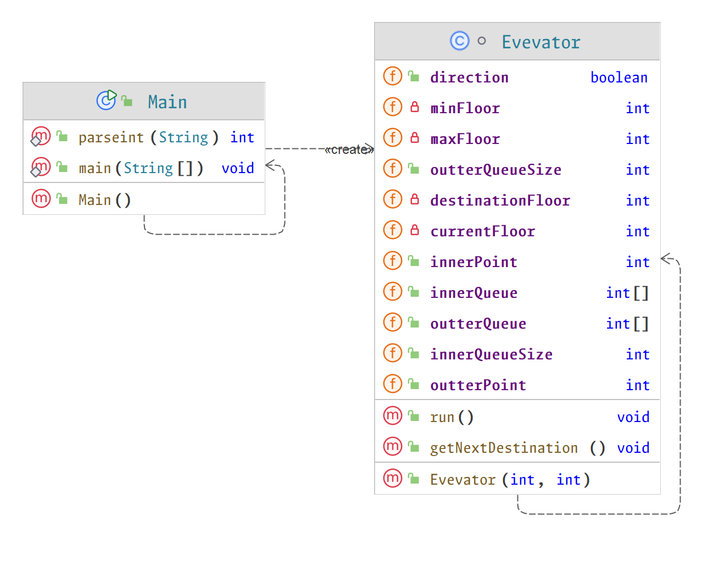Viewport: 702px width, 588px height.
Task: Click the constructor icon for Main()
Action: [41, 198]
